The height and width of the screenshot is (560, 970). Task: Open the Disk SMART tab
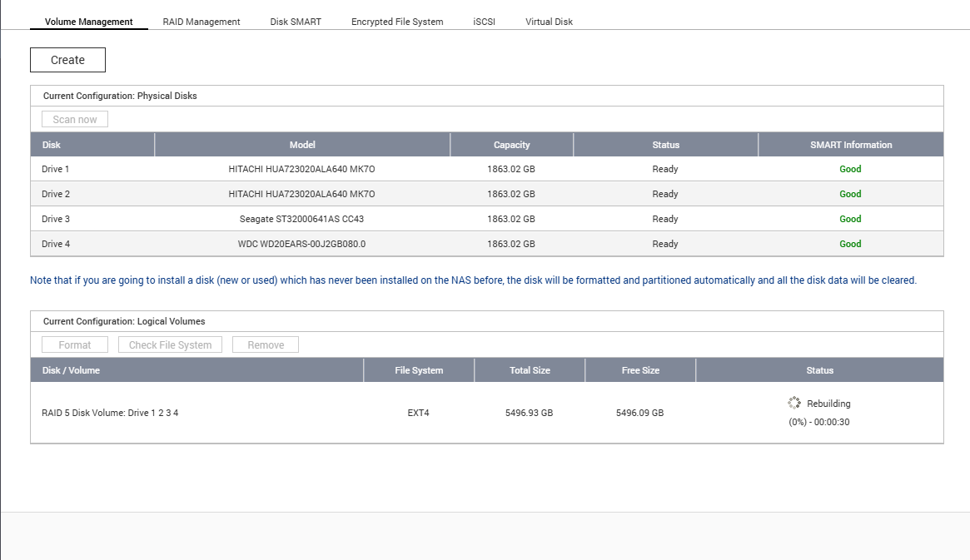(x=296, y=22)
